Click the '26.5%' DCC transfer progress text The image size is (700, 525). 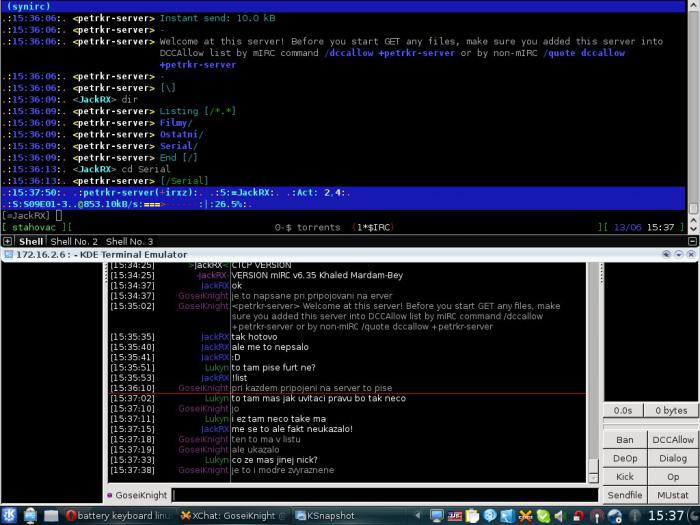click(227, 204)
